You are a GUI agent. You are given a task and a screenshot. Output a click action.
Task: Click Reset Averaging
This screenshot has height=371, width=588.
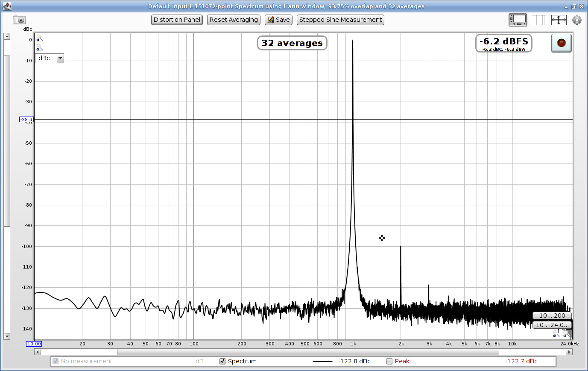coord(234,20)
